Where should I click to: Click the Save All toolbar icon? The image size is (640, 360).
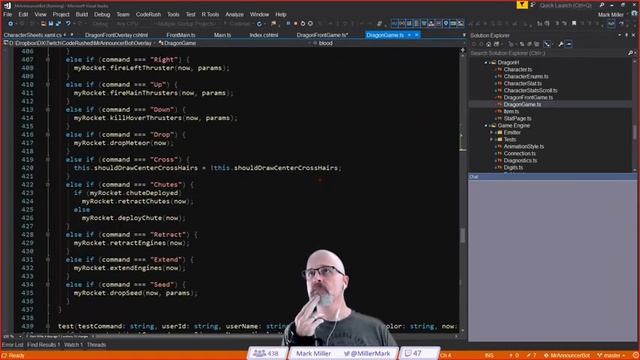pyautogui.click(x=58, y=24)
